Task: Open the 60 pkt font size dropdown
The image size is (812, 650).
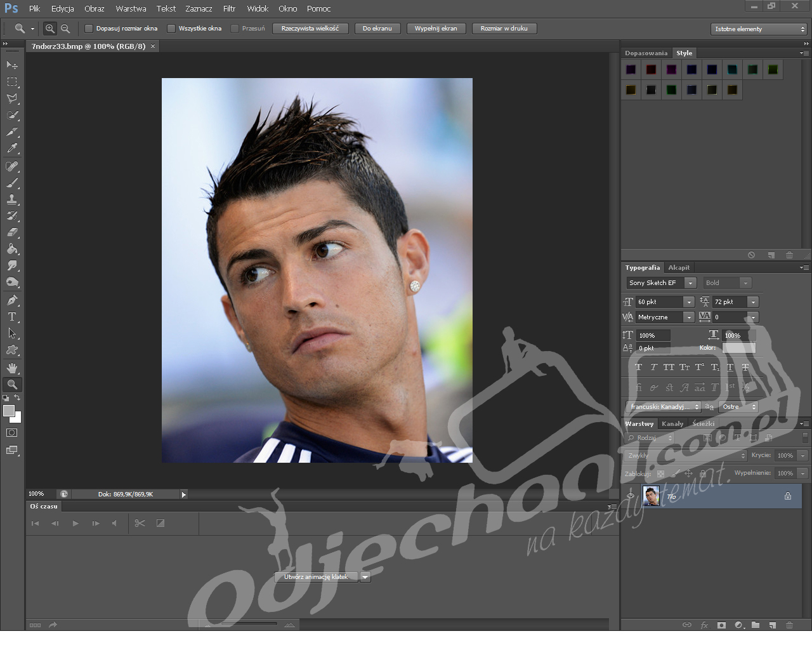Action: (688, 302)
